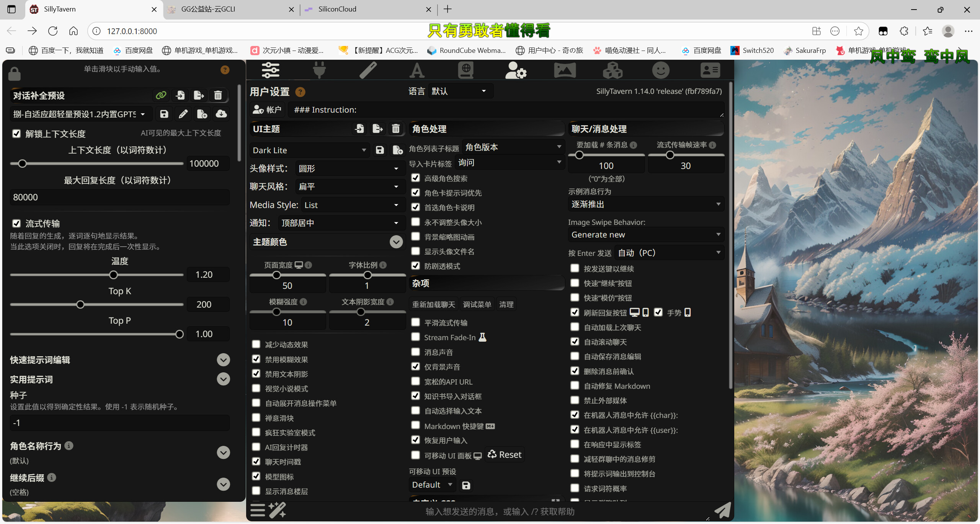Screen dimensions: 980x524
Task: Select the SillyTavern browser tab
Action: point(94,9)
